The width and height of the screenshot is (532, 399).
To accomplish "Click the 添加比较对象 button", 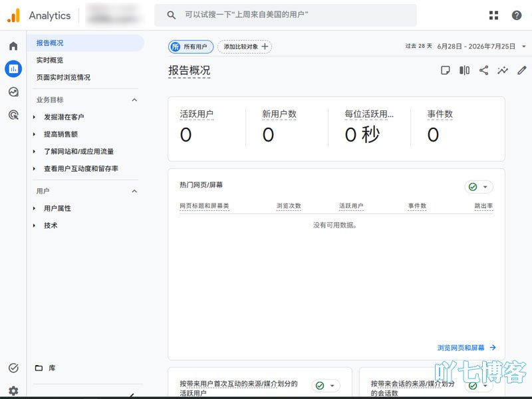I will click(x=245, y=47).
